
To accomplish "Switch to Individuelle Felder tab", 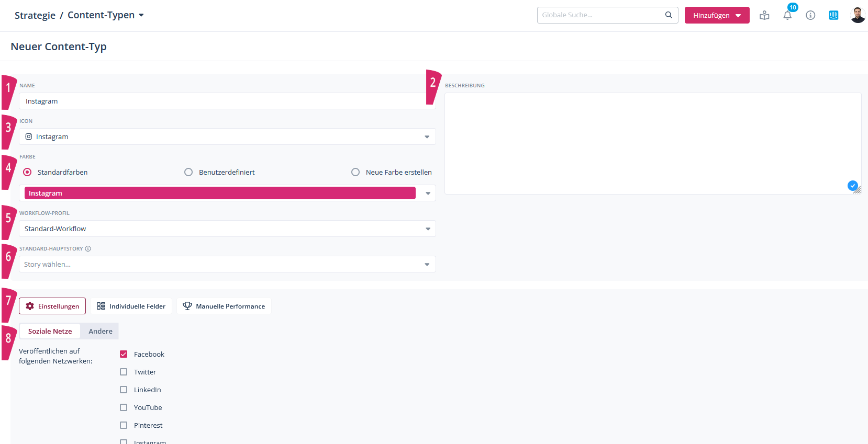I will click(131, 306).
